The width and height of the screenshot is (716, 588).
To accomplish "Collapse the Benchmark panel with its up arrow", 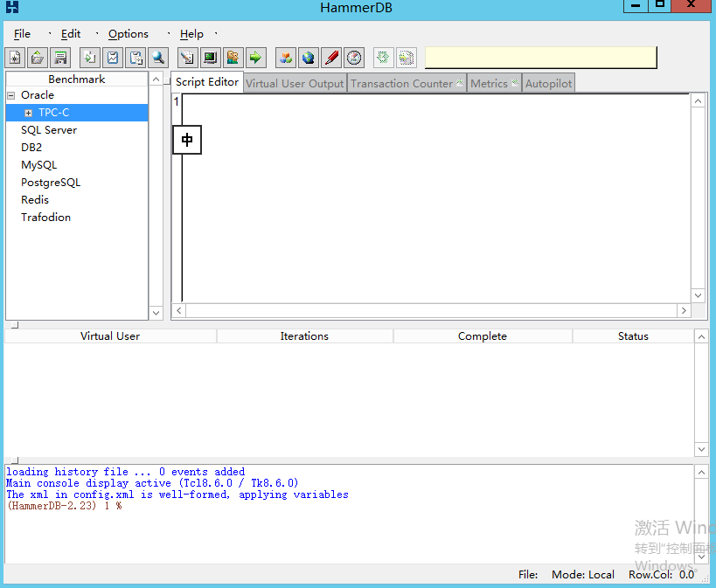I will (156, 78).
